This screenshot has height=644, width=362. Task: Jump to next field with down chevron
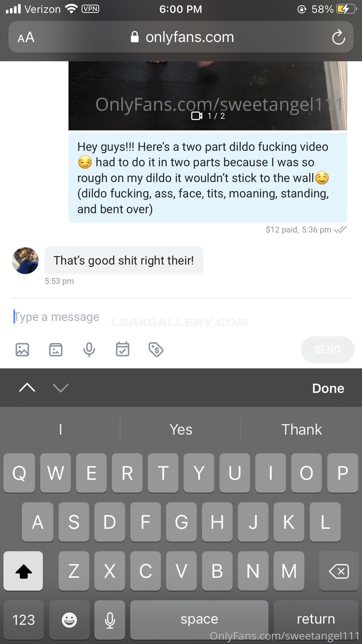61,388
